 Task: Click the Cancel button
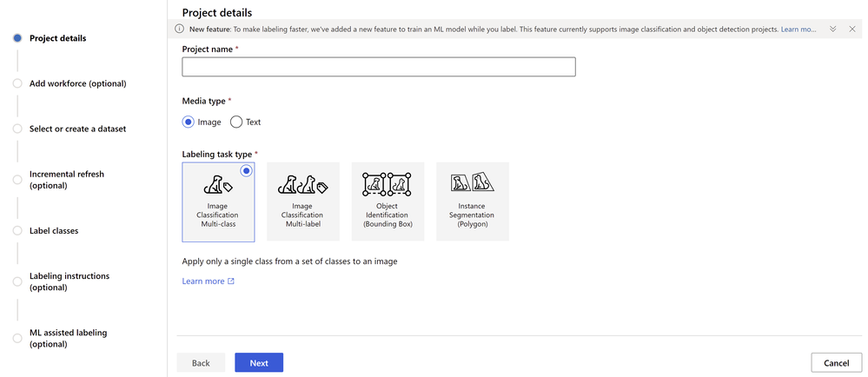click(x=837, y=362)
